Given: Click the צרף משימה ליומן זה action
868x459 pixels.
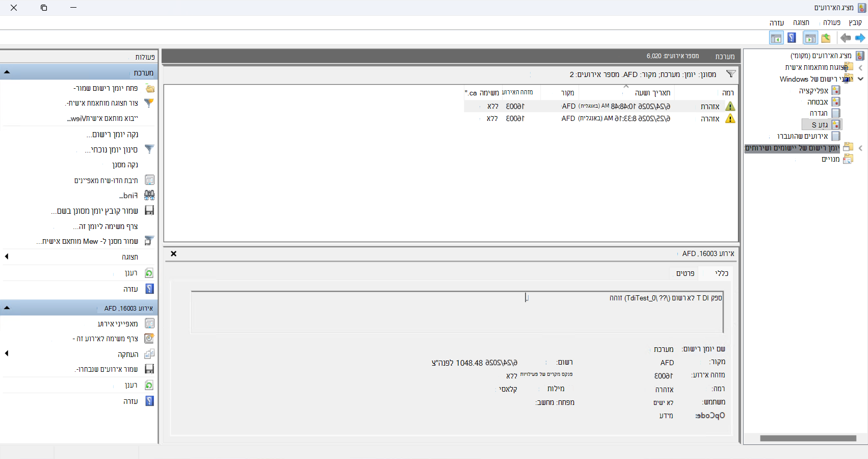Looking at the screenshot, I should pos(106,226).
